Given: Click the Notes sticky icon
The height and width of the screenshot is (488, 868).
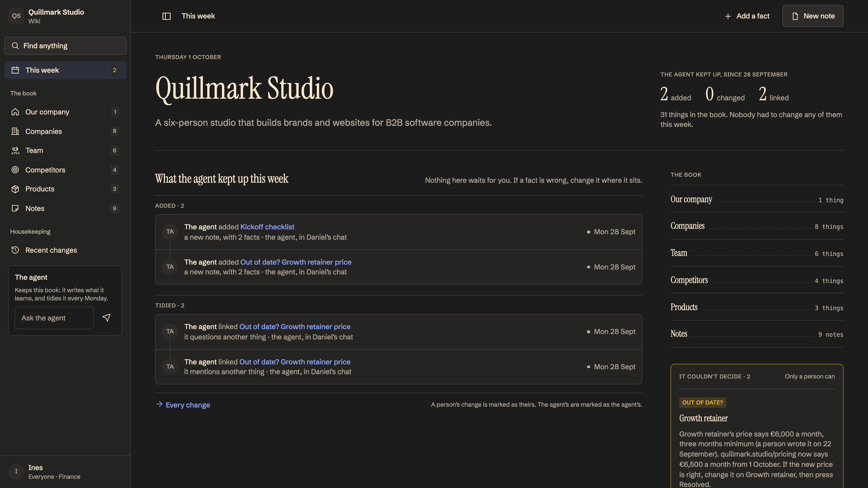Looking at the screenshot, I should click(x=15, y=208).
